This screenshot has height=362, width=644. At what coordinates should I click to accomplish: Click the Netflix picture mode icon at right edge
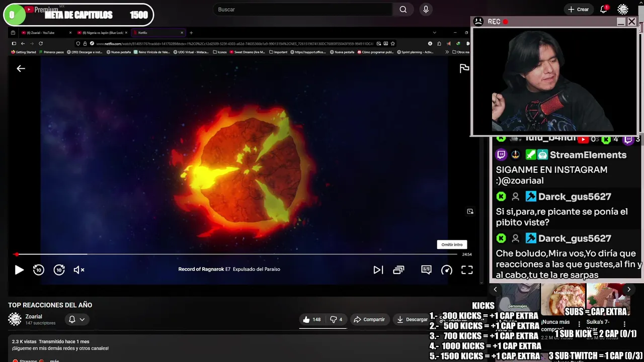point(470,212)
